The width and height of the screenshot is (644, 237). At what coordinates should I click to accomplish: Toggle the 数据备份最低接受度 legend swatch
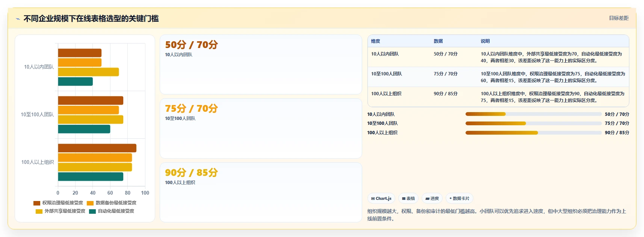90,203
